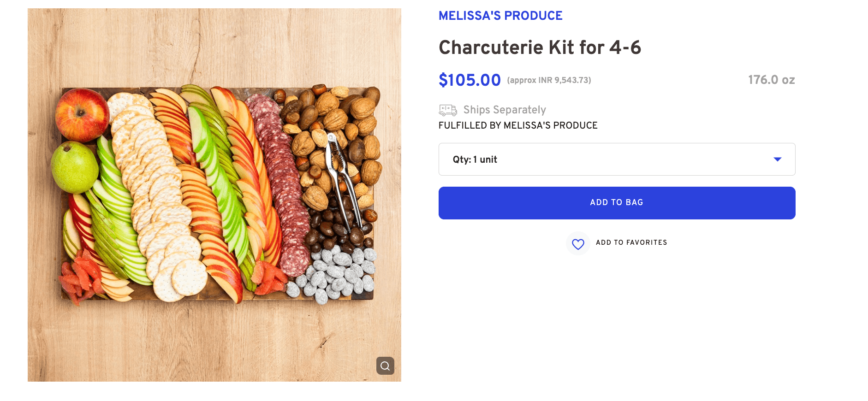
Task: Click the ADD TO BAG button
Action: point(617,202)
